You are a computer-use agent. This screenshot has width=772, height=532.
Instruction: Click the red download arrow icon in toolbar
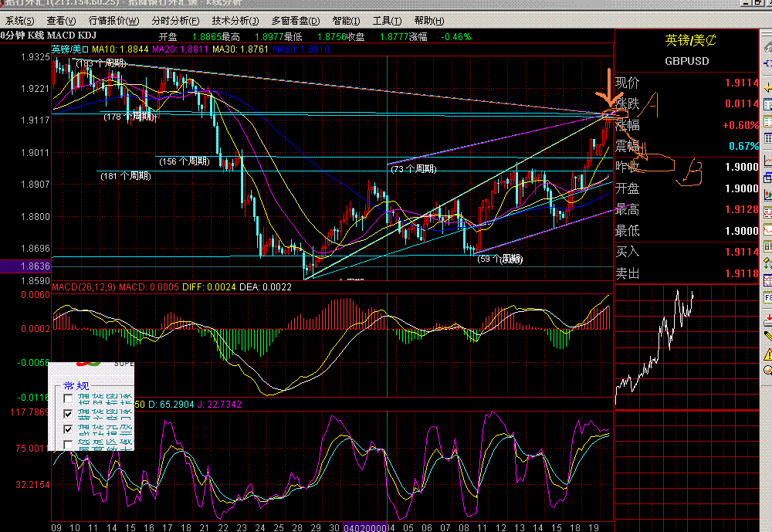pos(767,320)
